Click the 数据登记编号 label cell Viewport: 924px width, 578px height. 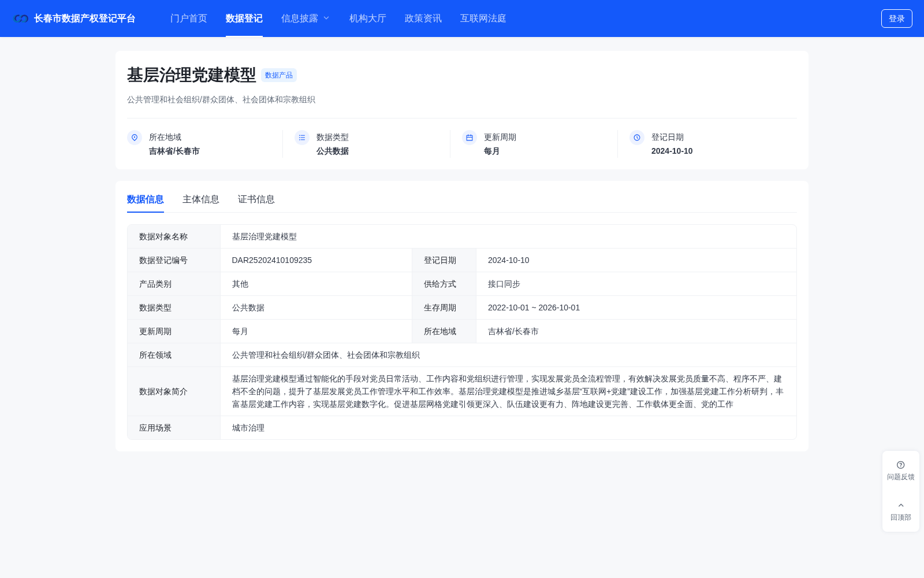point(174,260)
